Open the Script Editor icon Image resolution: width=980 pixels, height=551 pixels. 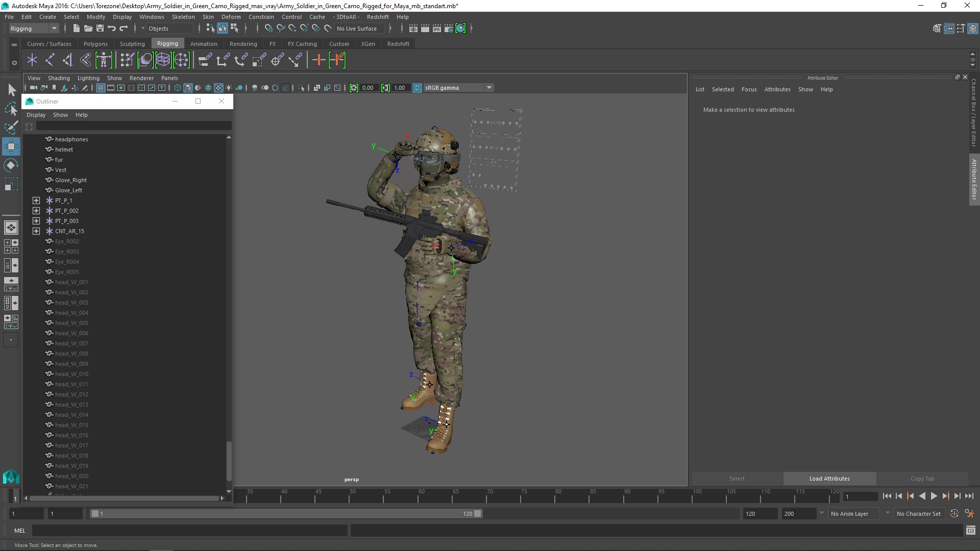970,531
